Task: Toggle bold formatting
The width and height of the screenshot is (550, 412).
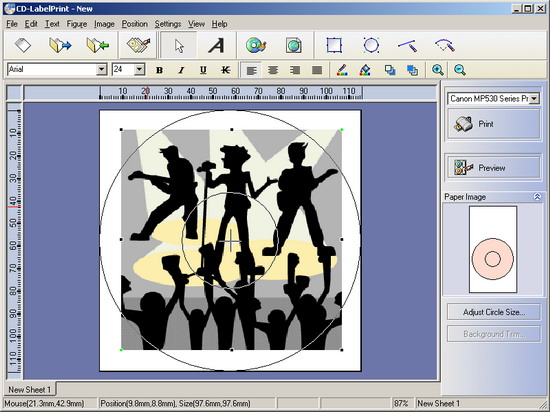Action: coord(159,70)
